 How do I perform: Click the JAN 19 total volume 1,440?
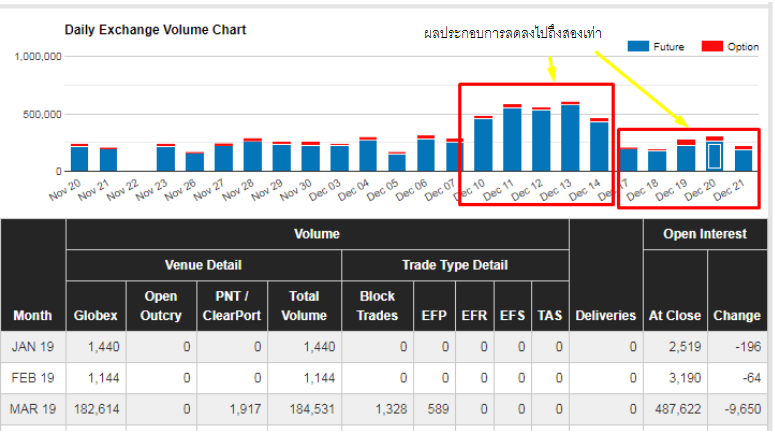tap(319, 346)
